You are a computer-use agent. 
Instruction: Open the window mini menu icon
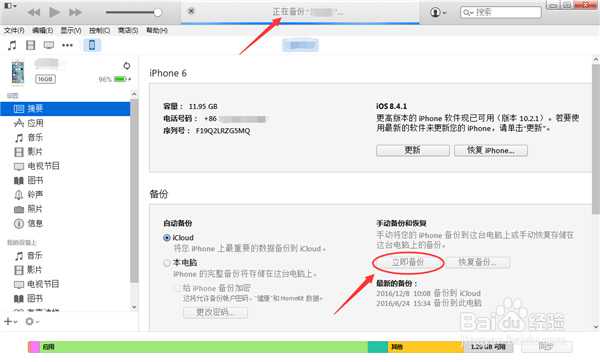[10, 6]
